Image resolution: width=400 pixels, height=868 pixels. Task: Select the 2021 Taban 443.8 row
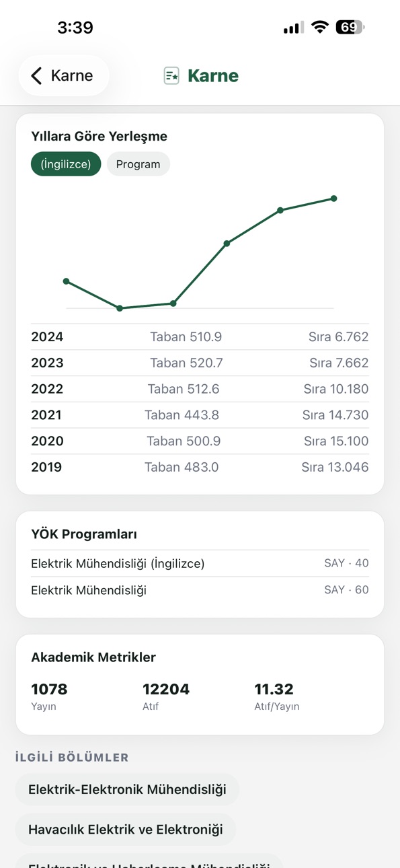click(200, 415)
